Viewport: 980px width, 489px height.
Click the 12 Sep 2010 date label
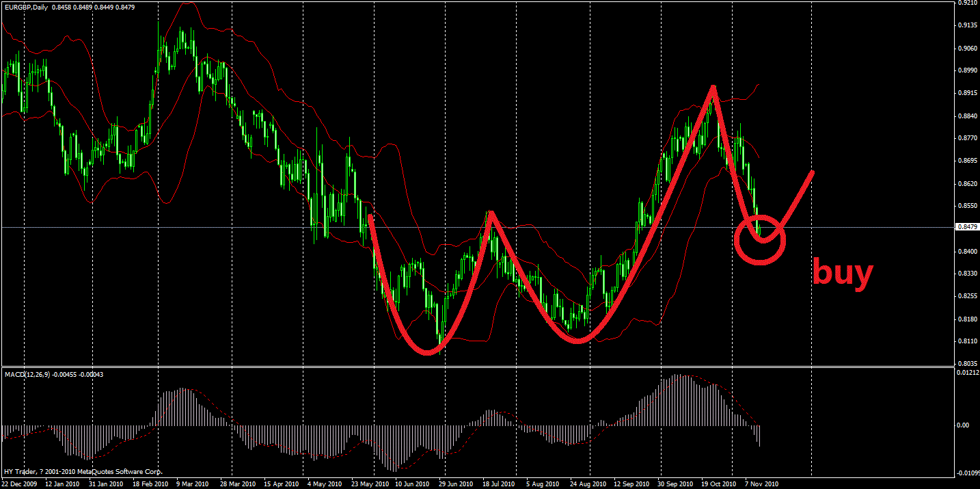631,484
